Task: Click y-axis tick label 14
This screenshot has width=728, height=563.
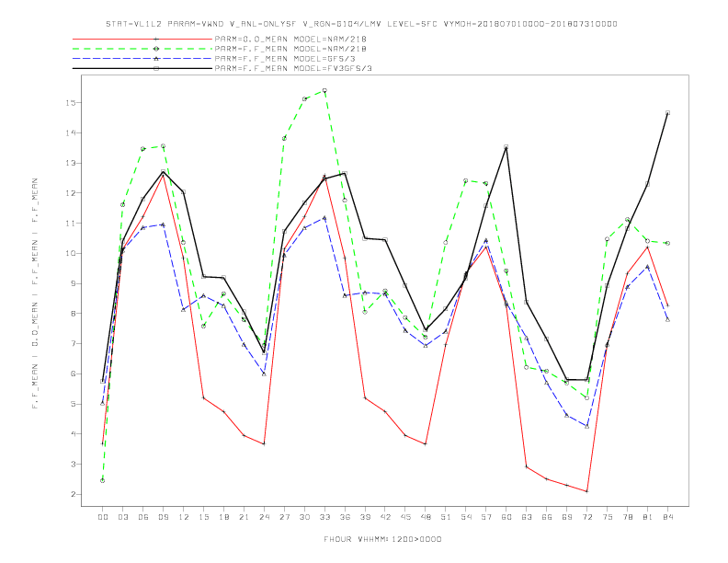Action: (x=71, y=132)
